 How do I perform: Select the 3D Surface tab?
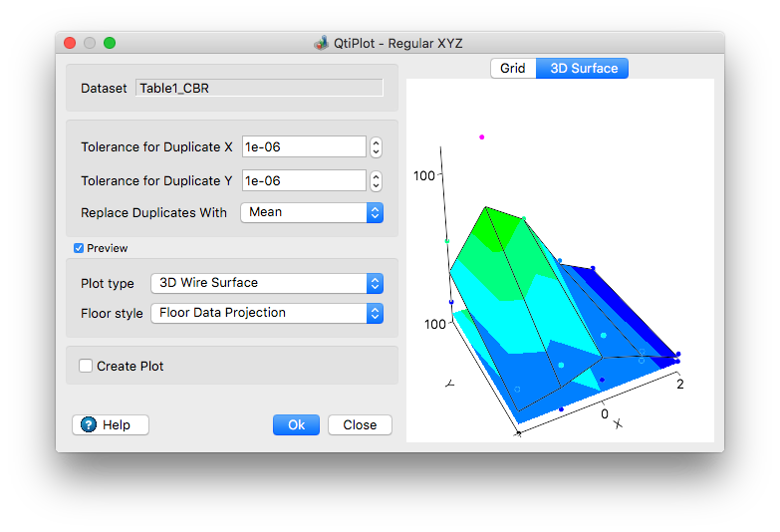[583, 69]
